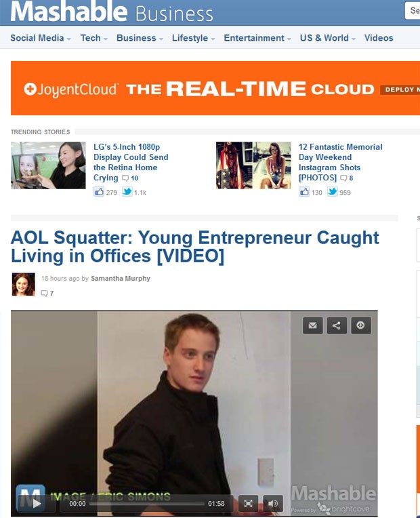Like the LG display story with thumbs-up
420x518 pixels.
point(99,192)
